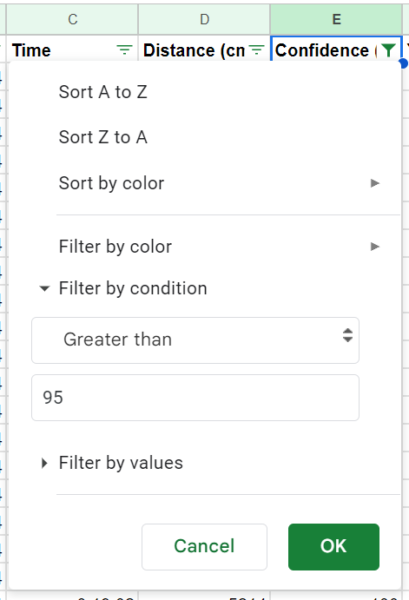Select the Filter by color option

[115, 247]
